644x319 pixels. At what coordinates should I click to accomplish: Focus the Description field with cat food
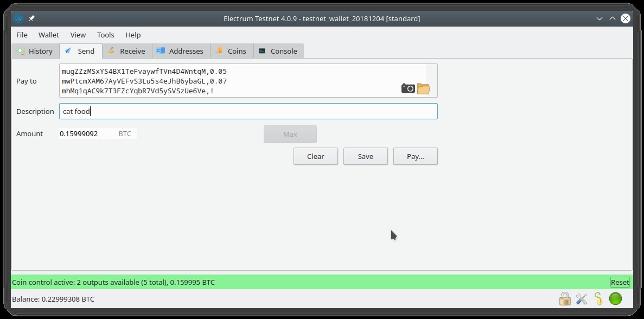click(x=248, y=111)
